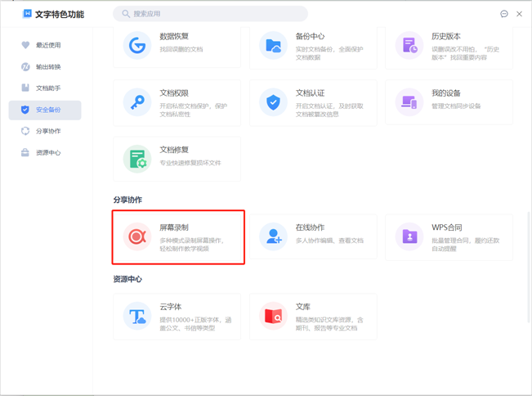Click the 文档修复 document repair icon
This screenshot has height=396, width=532.
coord(137,159)
